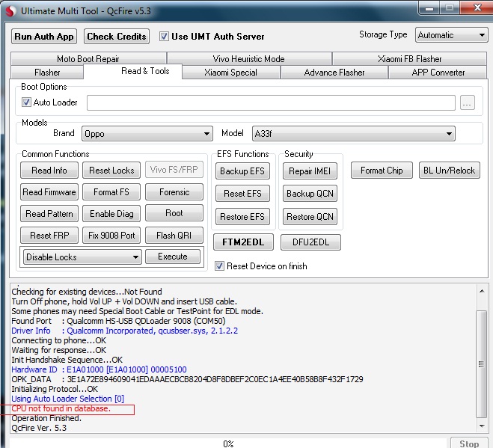Expand the Model dropdown showing A33f
The image size is (493, 448).
coord(353,134)
